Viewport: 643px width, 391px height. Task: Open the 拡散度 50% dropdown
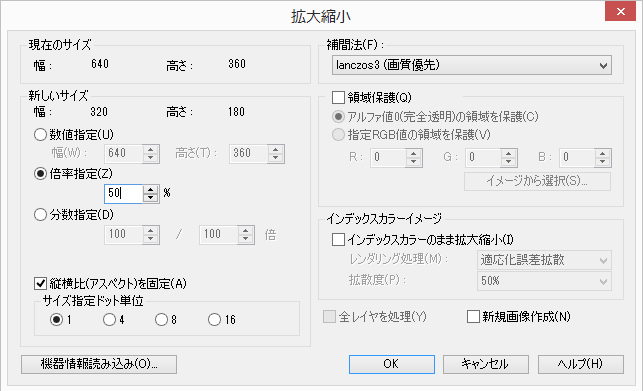pos(544,281)
